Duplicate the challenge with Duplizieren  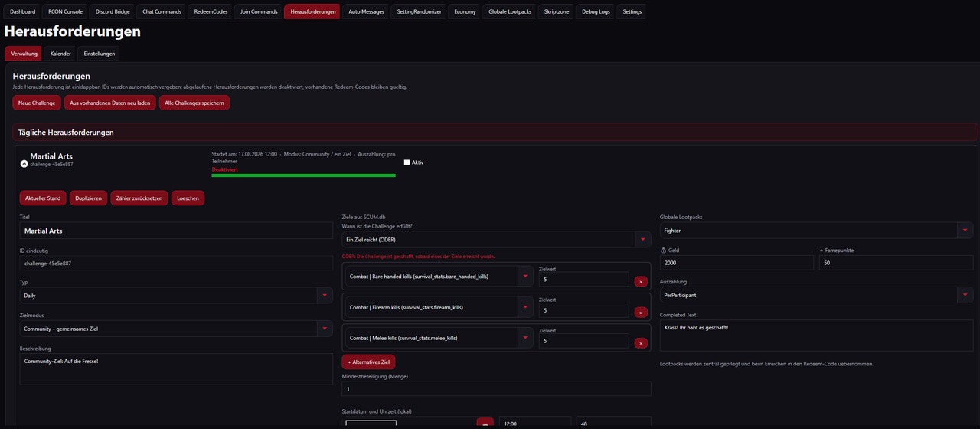(89, 198)
